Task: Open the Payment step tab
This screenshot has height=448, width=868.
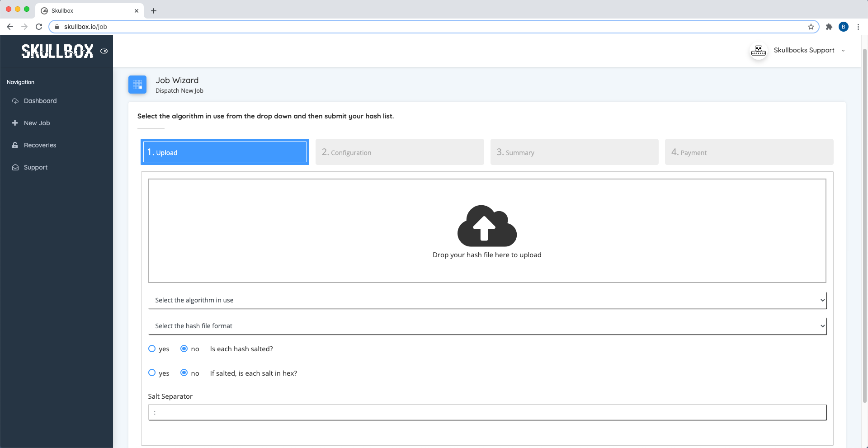Action: (x=748, y=152)
